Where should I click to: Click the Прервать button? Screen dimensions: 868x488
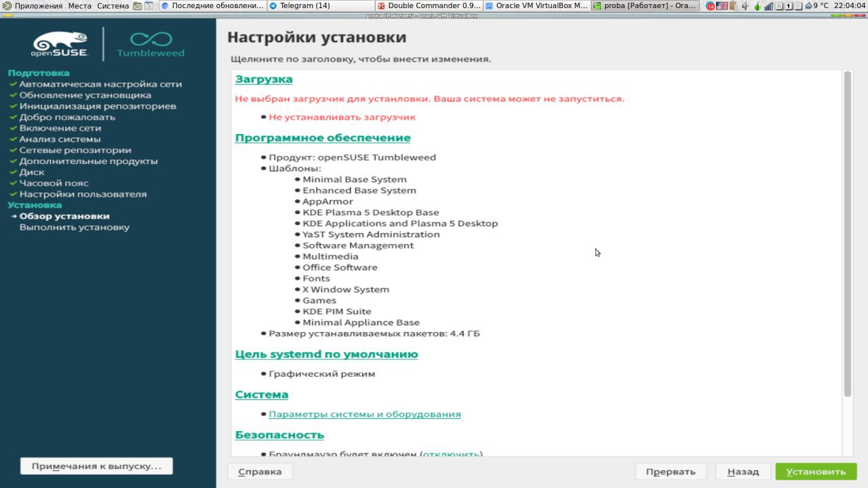tap(671, 472)
